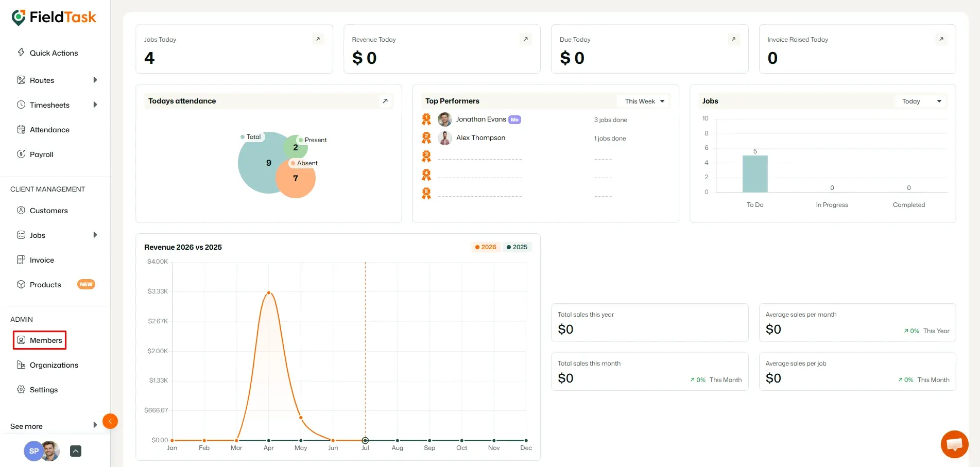The width and height of the screenshot is (980, 467).
Task: Click the Average sales per month card
Action: (x=857, y=322)
